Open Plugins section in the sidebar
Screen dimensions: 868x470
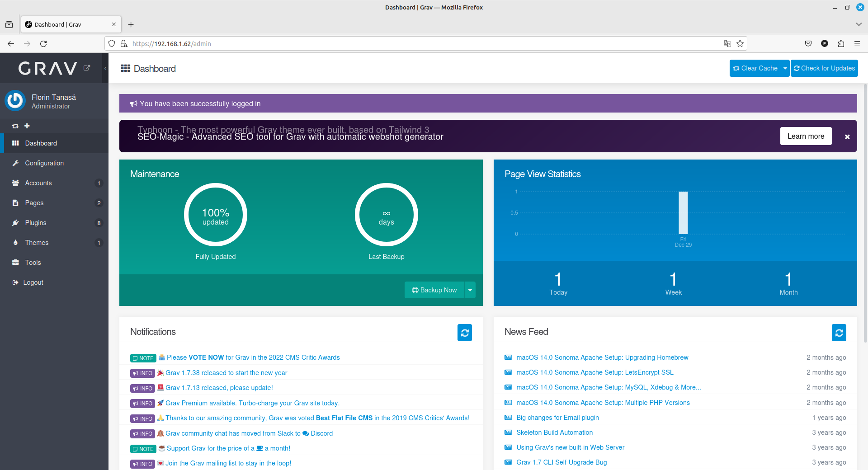point(54,223)
